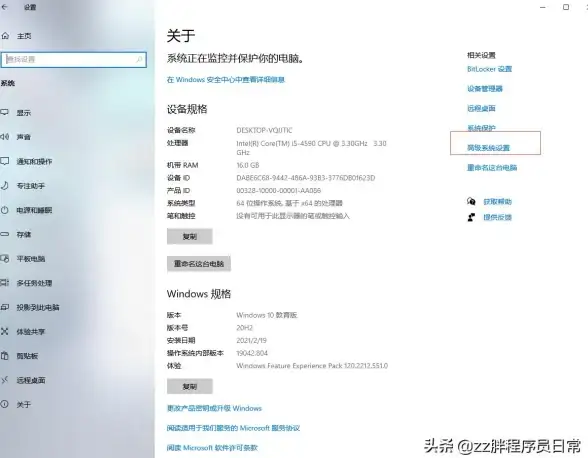
Task: Select 电源和睡眠 label in sidebar
Action: (x=34, y=210)
